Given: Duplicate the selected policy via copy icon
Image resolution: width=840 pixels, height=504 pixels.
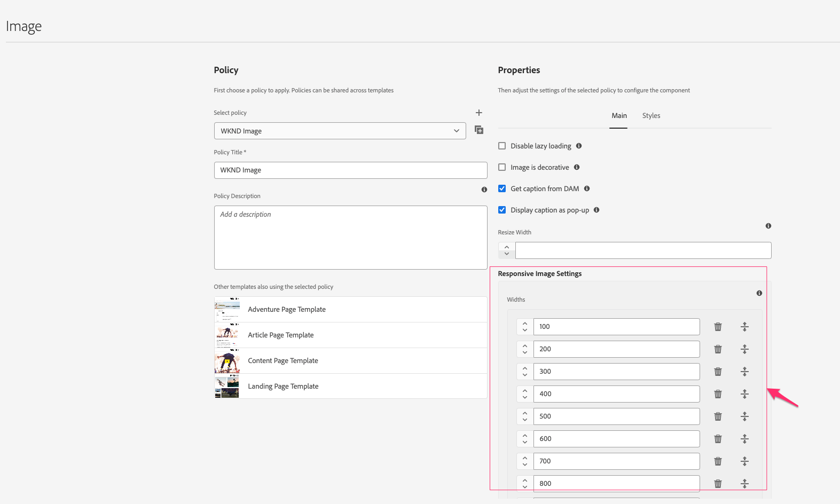Looking at the screenshot, I should click(x=479, y=130).
